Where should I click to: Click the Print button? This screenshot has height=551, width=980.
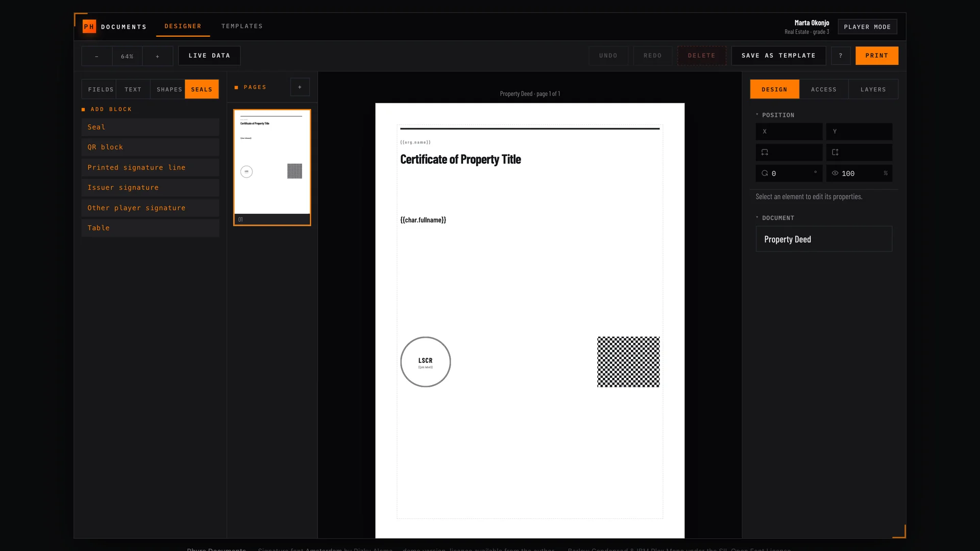pos(877,56)
